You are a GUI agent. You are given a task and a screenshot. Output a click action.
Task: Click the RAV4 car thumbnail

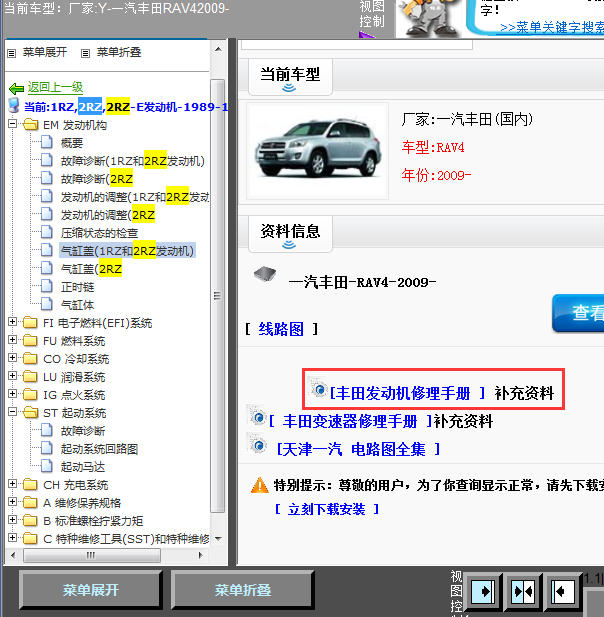click(x=318, y=151)
